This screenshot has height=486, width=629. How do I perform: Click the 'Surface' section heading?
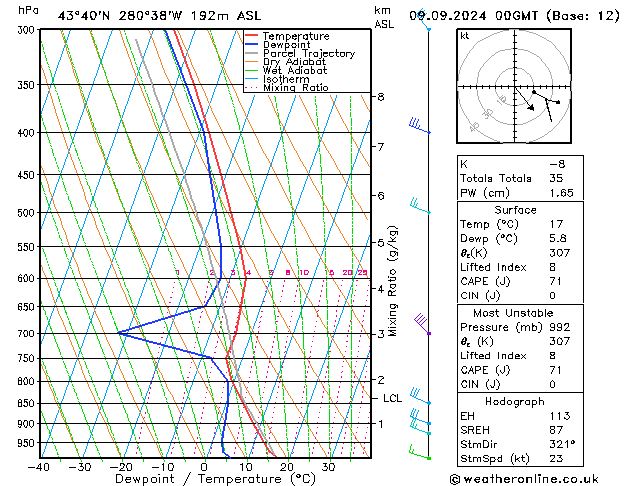[515, 210]
